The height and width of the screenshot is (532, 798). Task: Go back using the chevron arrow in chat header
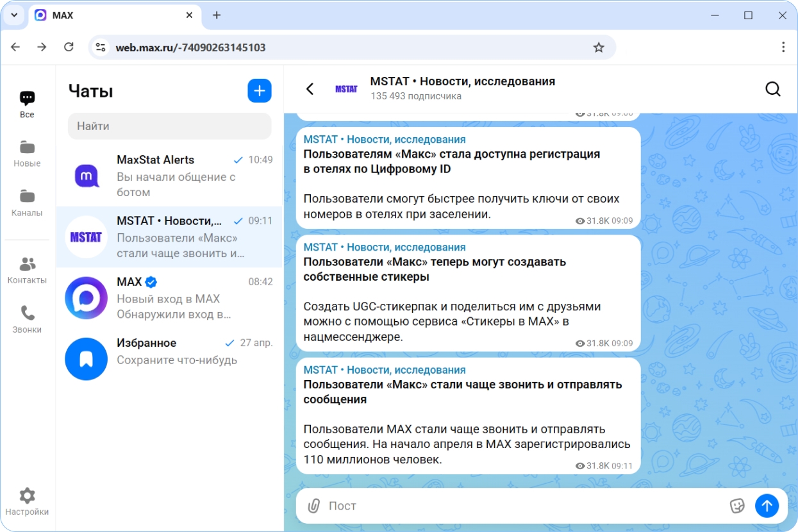(310, 89)
